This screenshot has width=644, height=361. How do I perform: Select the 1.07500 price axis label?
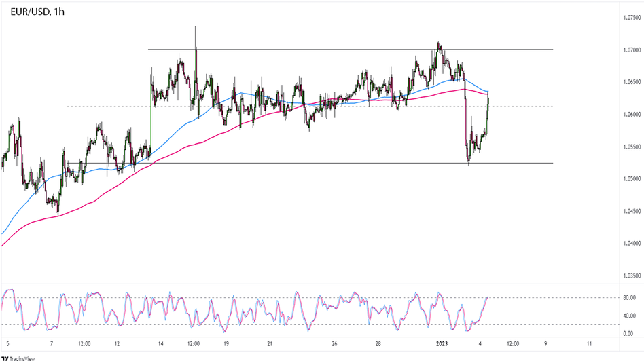[x=632, y=18]
